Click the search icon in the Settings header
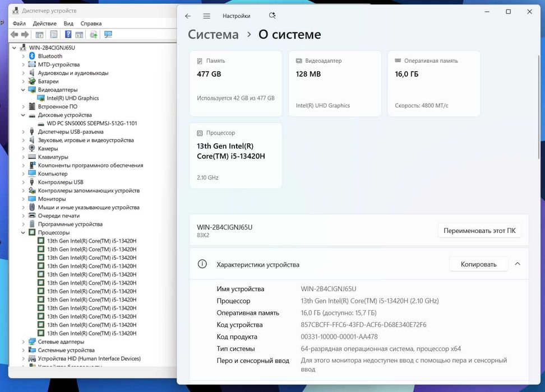This screenshot has width=545, height=392. (272, 16)
